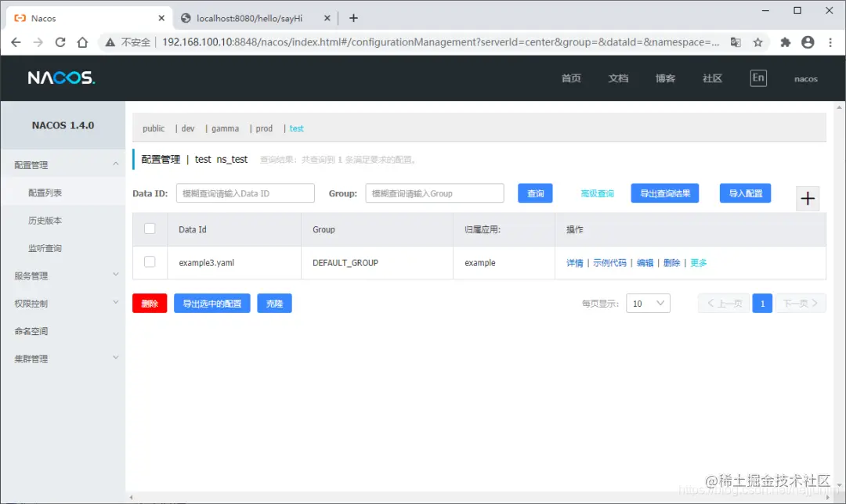This screenshot has height=504, width=846.
Task: Click the blue 查询 button
Action: (x=535, y=193)
